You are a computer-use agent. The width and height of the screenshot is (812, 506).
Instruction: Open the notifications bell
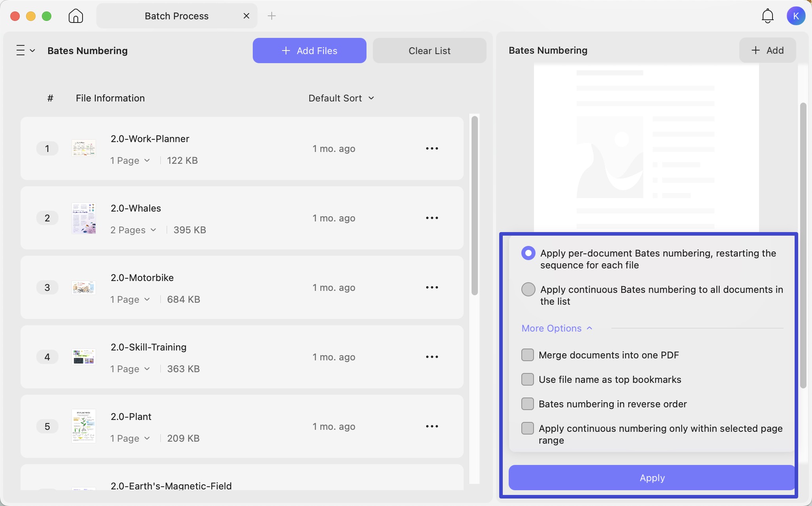(767, 16)
